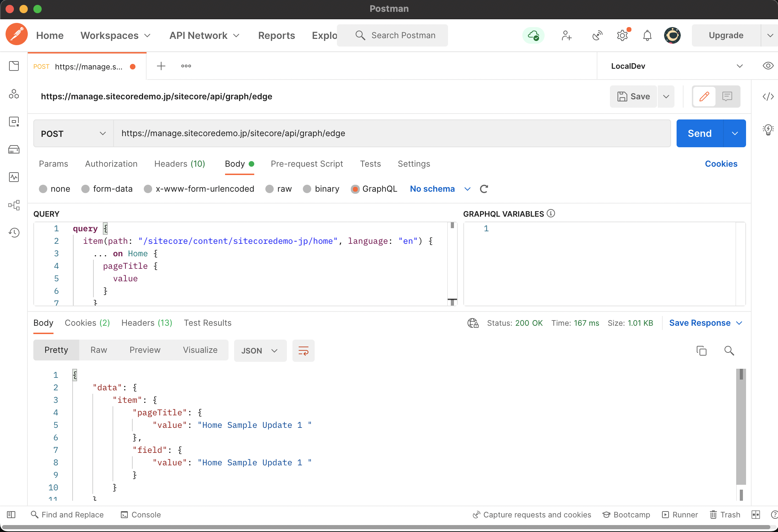Click the GraphQL variables info icon
778x532 pixels.
(551, 213)
